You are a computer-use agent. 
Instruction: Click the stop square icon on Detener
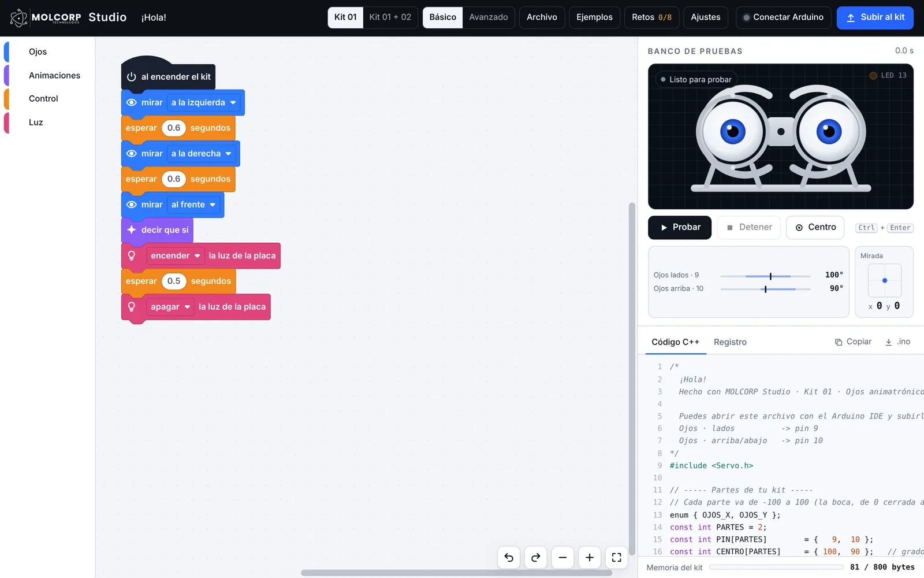pos(730,228)
